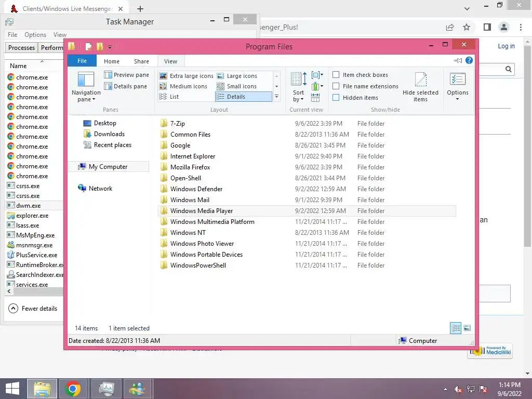This screenshot has width=532, height=399.
Task: Open File Explorer from the taskbar
Action: coord(42,389)
